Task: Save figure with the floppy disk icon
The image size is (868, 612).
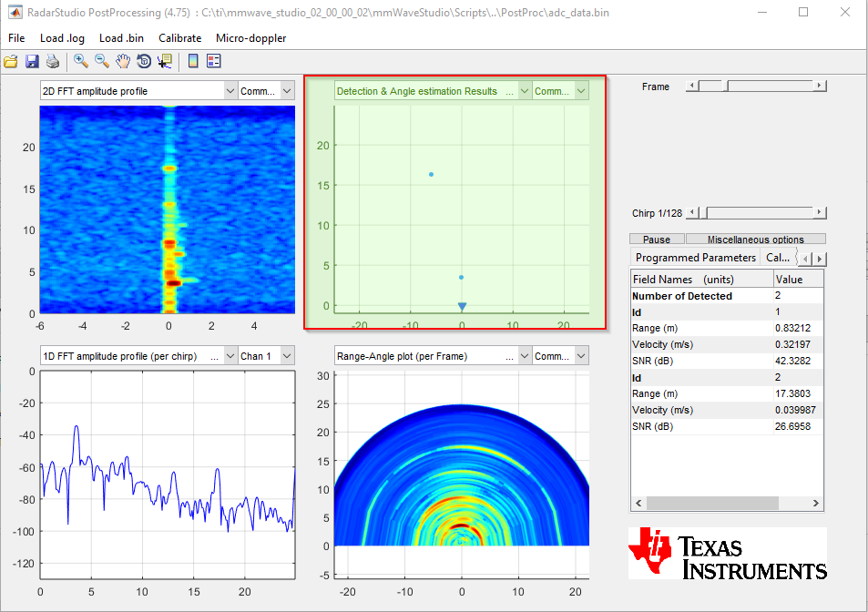Action: coord(32,61)
